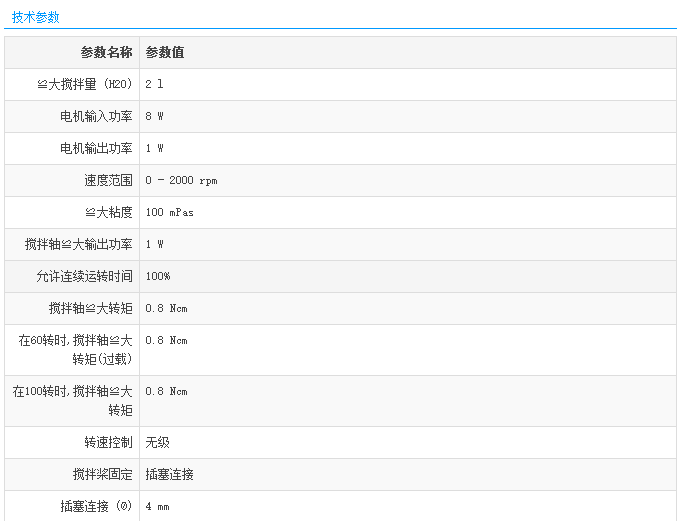This screenshot has width=690, height=521.
Task: Select the 100% value cell
Action: (158, 276)
